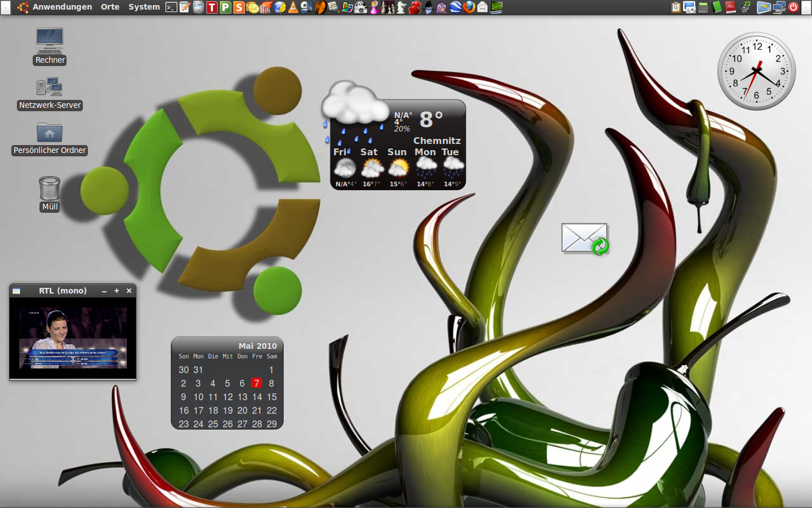This screenshot has width=812, height=508.
Task: Open the red Abc dictionary icon
Action: coord(731,7)
